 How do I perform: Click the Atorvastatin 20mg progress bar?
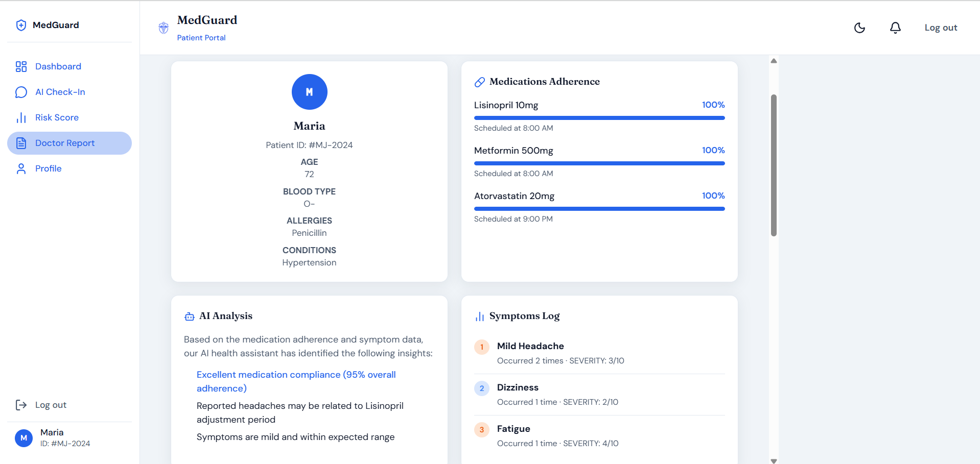click(599, 209)
